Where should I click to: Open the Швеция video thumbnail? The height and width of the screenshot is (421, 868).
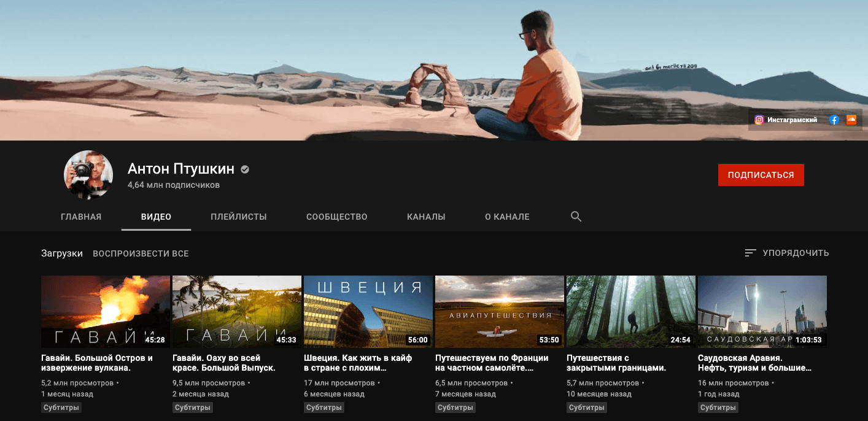pos(368,311)
